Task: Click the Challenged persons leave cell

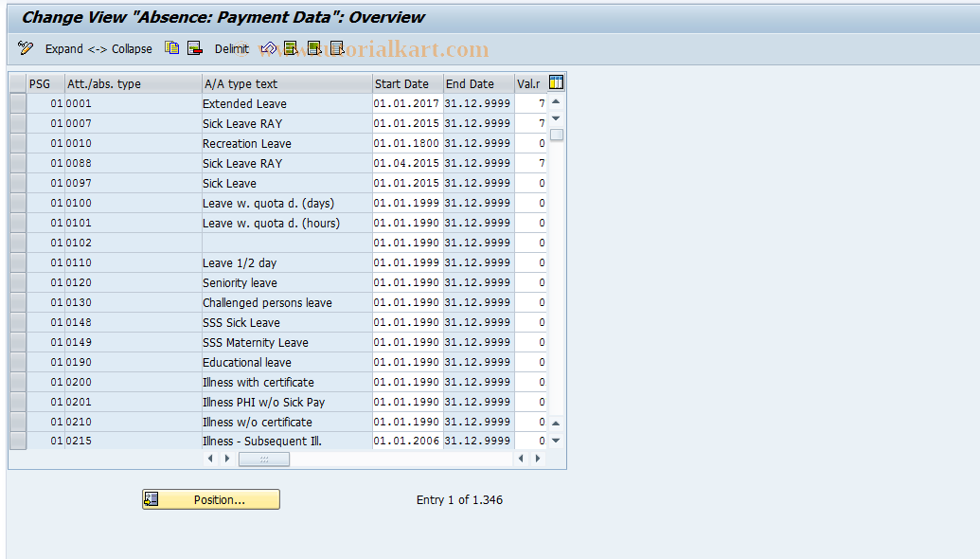Action: 287,302
